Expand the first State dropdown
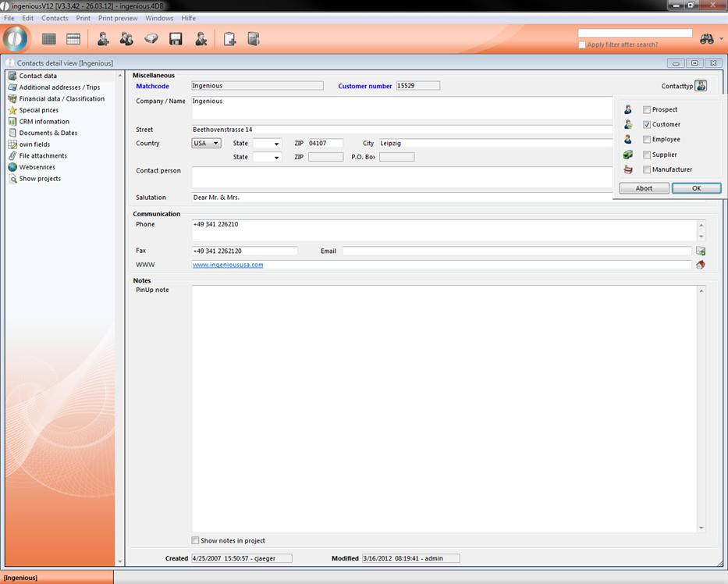The width and height of the screenshot is (728, 584). (x=267, y=144)
